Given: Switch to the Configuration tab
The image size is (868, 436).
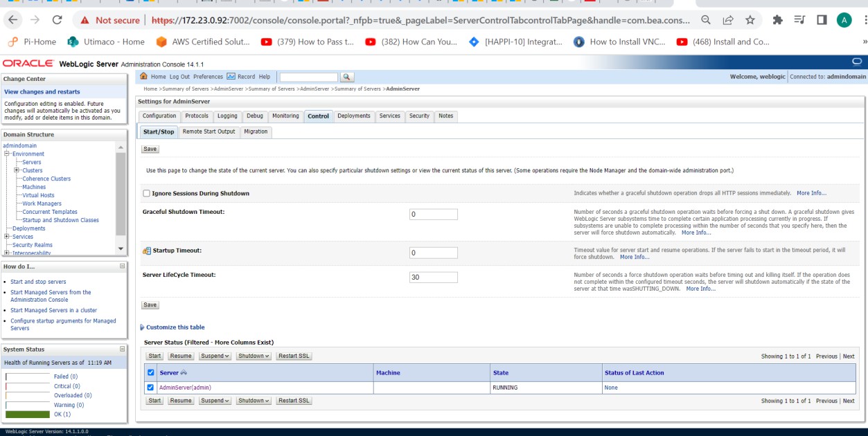Looking at the screenshot, I should (x=159, y=116).
